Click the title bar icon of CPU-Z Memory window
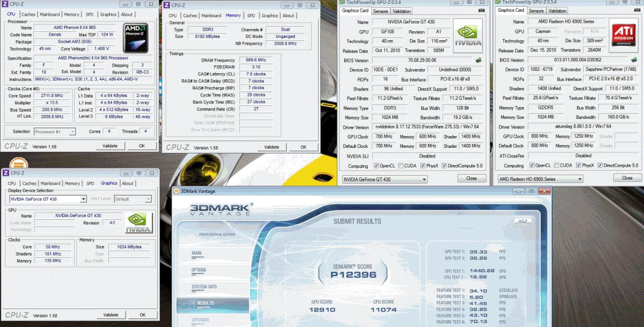Image resolution: width=644 pixels, height=327 pixels. (167, 5)
